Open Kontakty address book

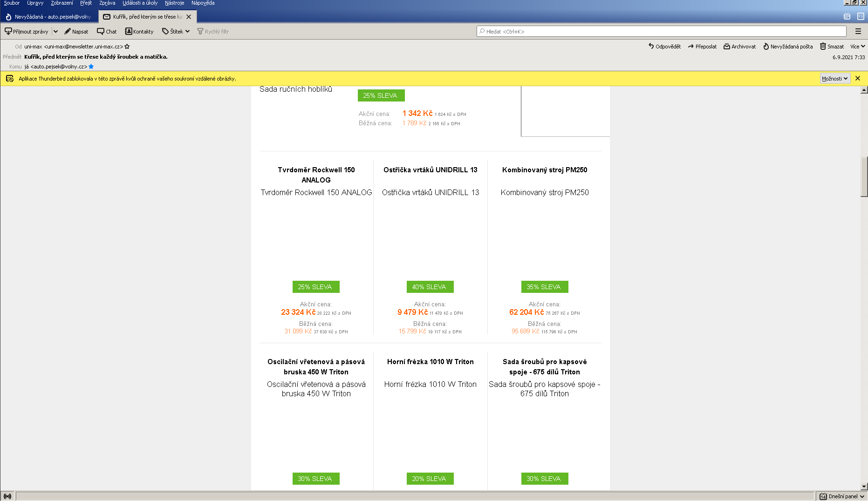[139, 32]
